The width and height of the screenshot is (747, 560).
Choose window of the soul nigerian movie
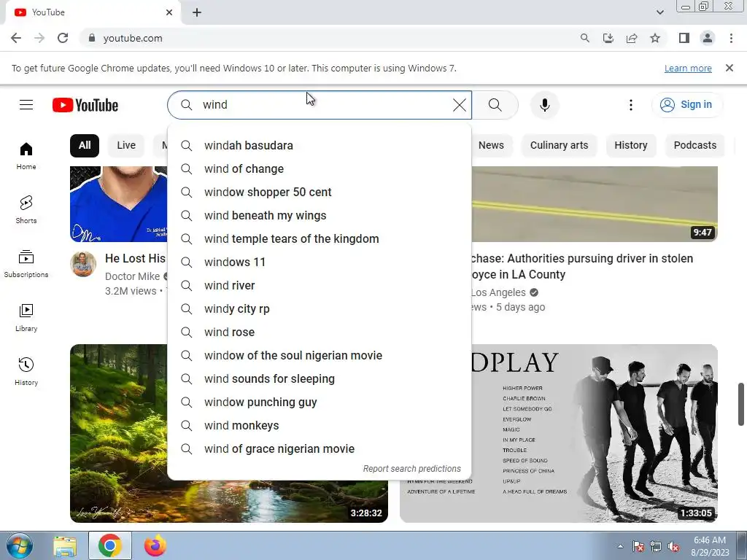320,355
